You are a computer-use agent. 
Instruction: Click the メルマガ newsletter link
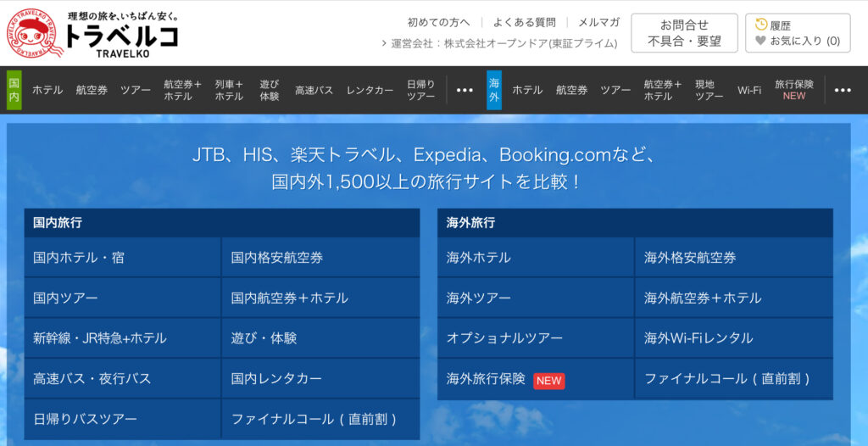[598, 23]
